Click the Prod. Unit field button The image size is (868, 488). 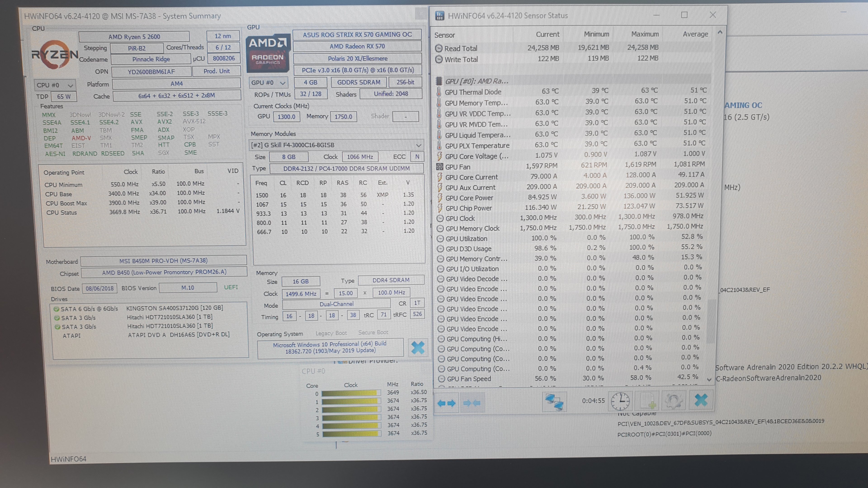pos(216,71)
